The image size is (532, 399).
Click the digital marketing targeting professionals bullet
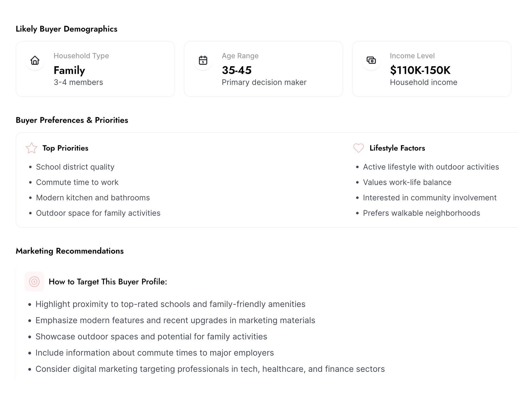click(210, 369)
